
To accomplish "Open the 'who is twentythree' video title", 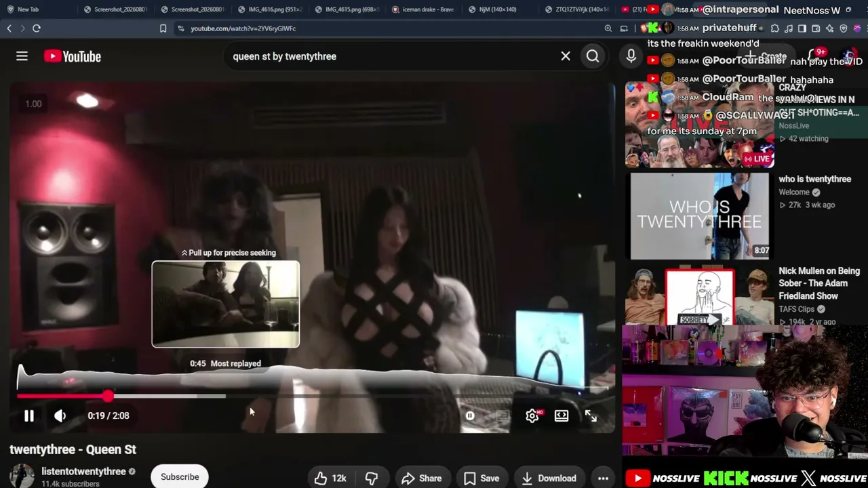I will pos(814,179).
